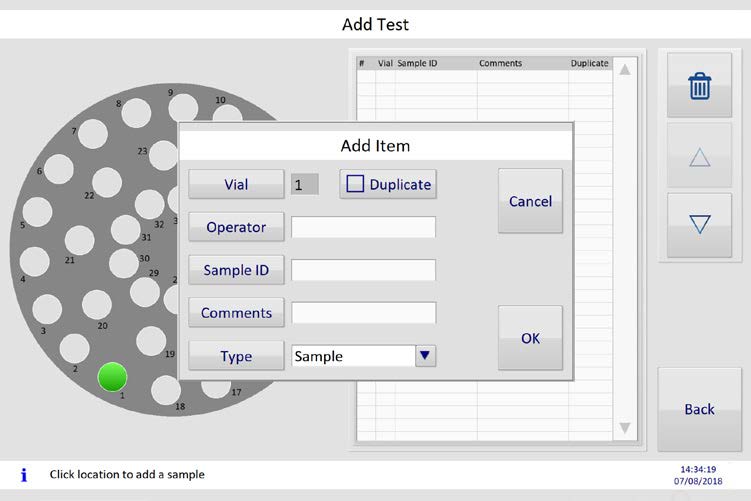751x501 pixels.
Task: Click the Vial label button
Action: (x=236, y=184)
